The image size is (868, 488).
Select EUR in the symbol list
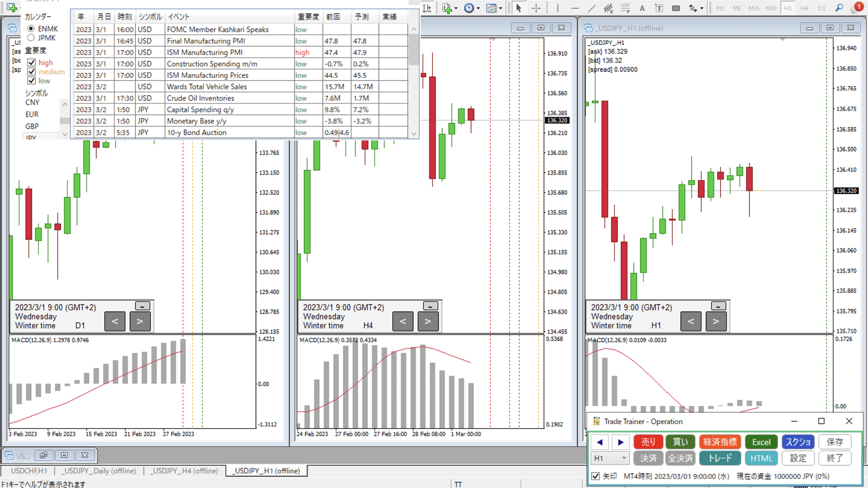tap(32, 114)
